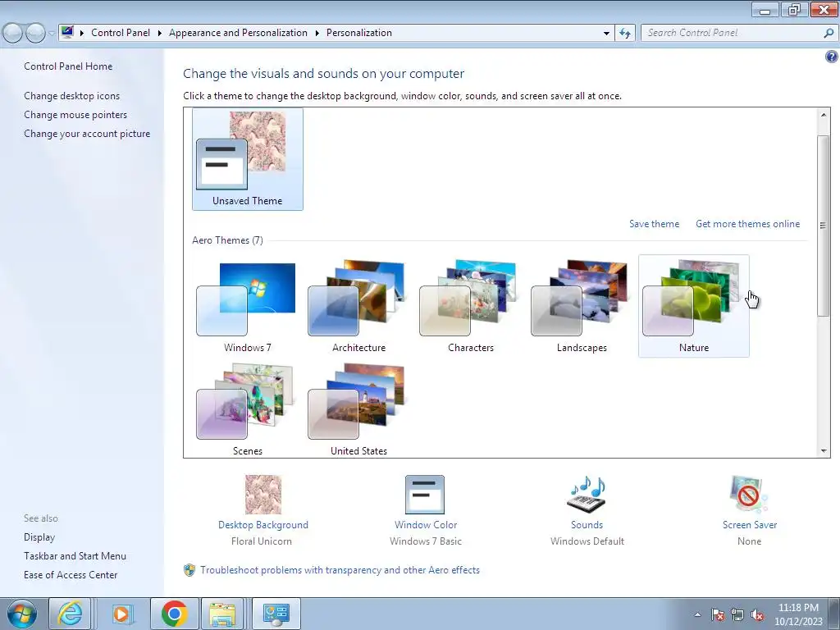Click the muted volume icon
Screen dimensions: 840x630
(757, 614)
